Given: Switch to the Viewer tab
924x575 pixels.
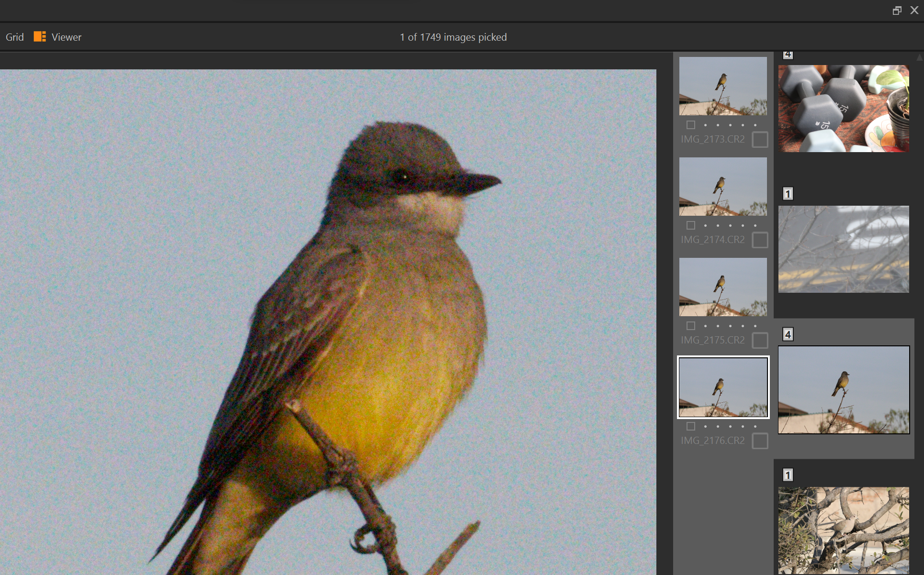Looking at the screenshot, I should 67,36.
